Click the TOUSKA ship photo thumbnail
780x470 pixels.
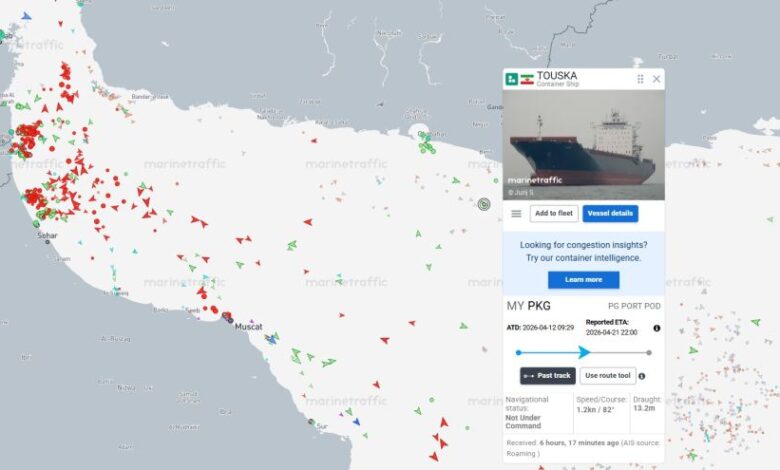584,145
